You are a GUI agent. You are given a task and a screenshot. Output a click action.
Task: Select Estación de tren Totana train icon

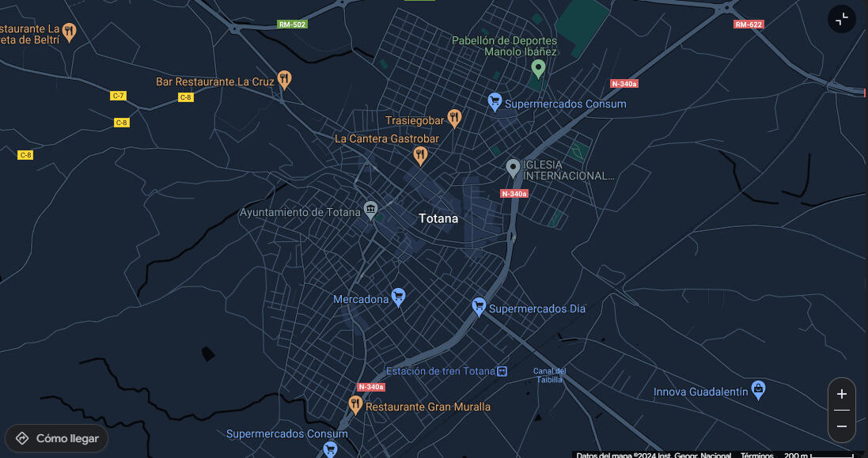[x=502, y=371]
